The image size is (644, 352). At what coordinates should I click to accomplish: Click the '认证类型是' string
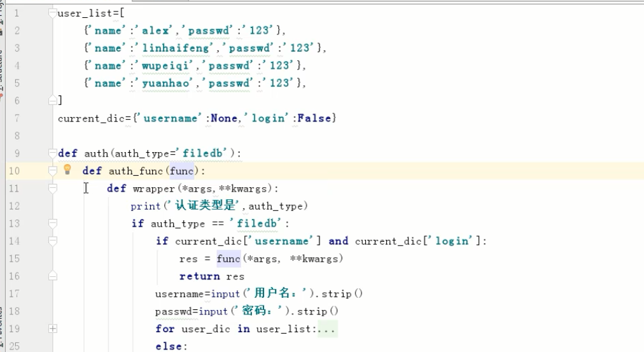pos(204,206)
